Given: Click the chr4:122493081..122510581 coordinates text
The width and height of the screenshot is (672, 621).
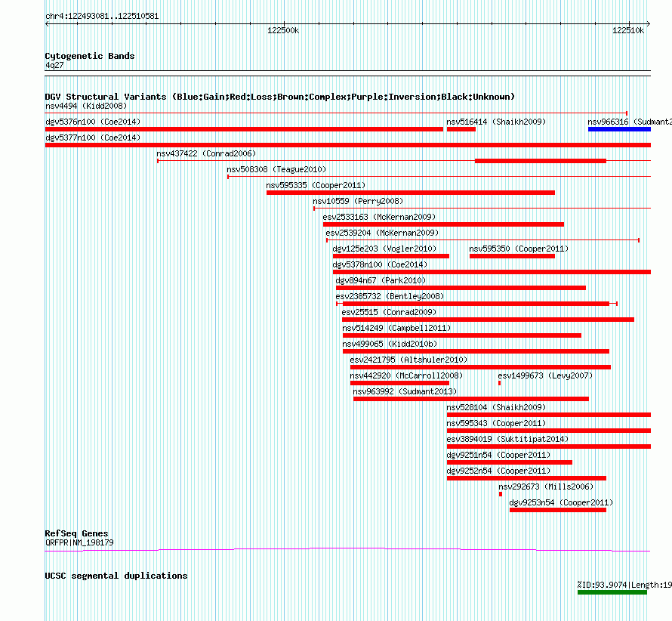Looking at the screenshot, I should click(102, 17).
